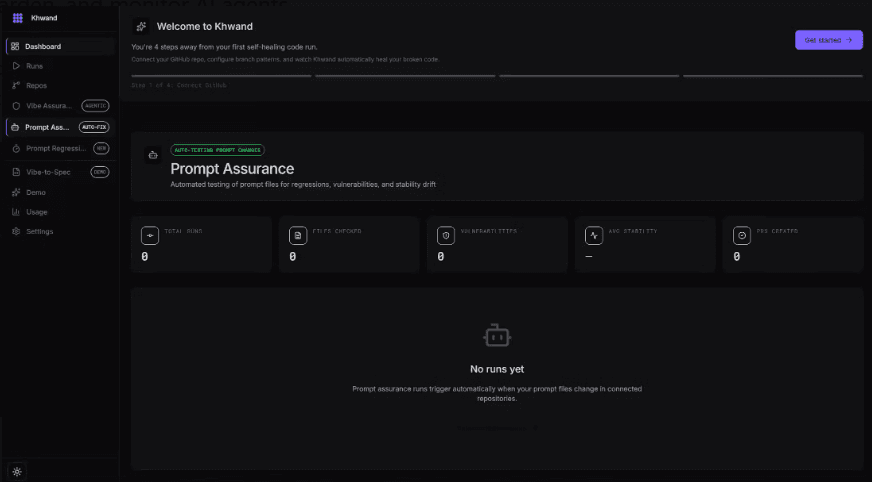Viewport: 872px width, 482px height.
Task: Click the large robot icon above No runs yet
Action: click(497, 335)
